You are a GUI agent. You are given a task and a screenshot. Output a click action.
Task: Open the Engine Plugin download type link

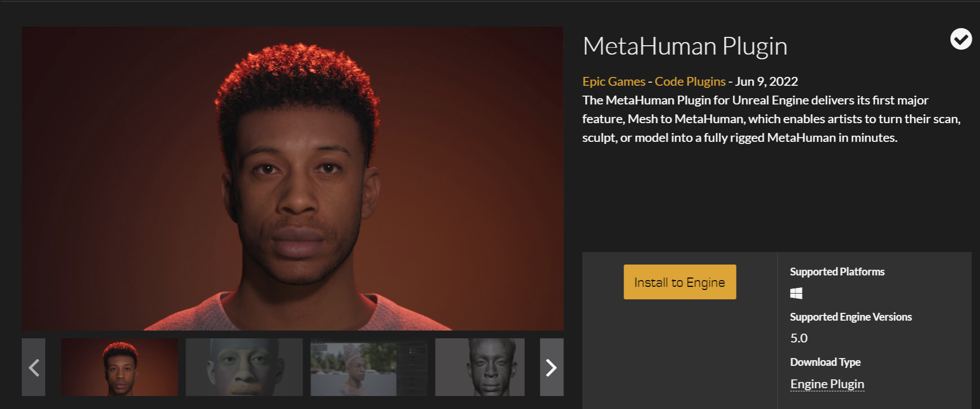tap(827, 384)
